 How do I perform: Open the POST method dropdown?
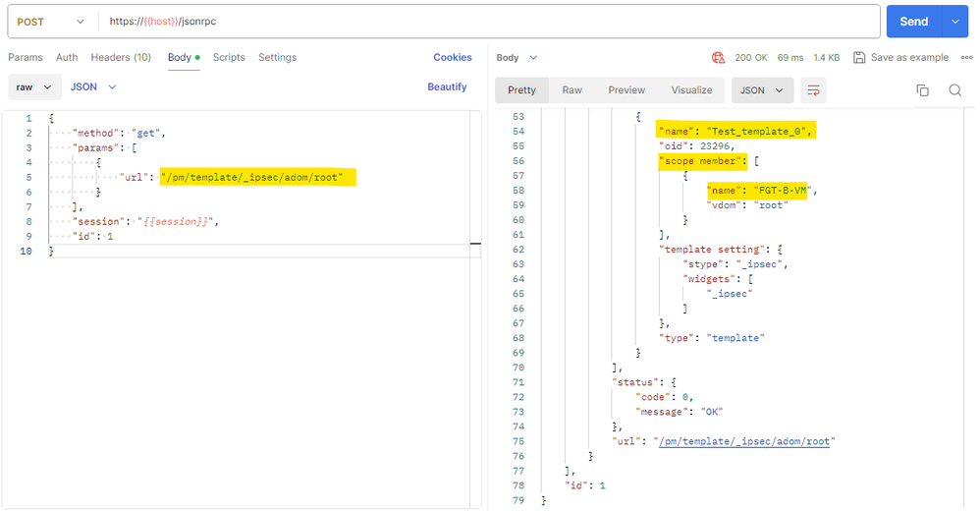[x=50, y=22]
